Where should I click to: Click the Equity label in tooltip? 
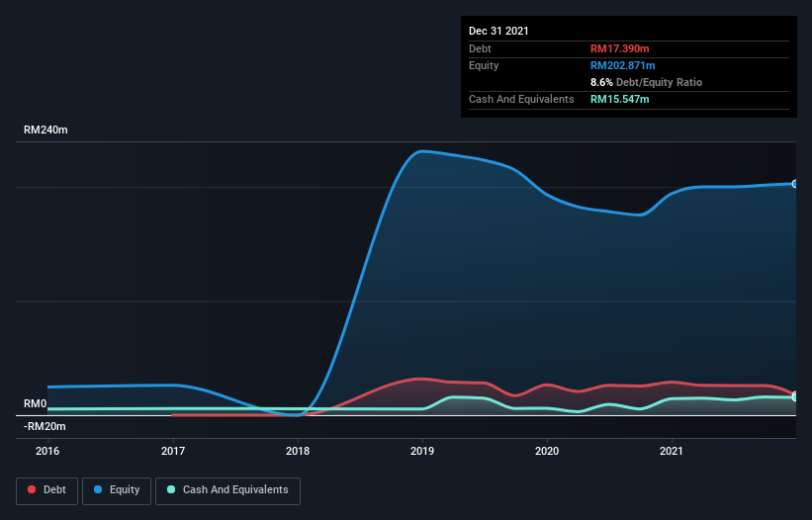[484, 65]
